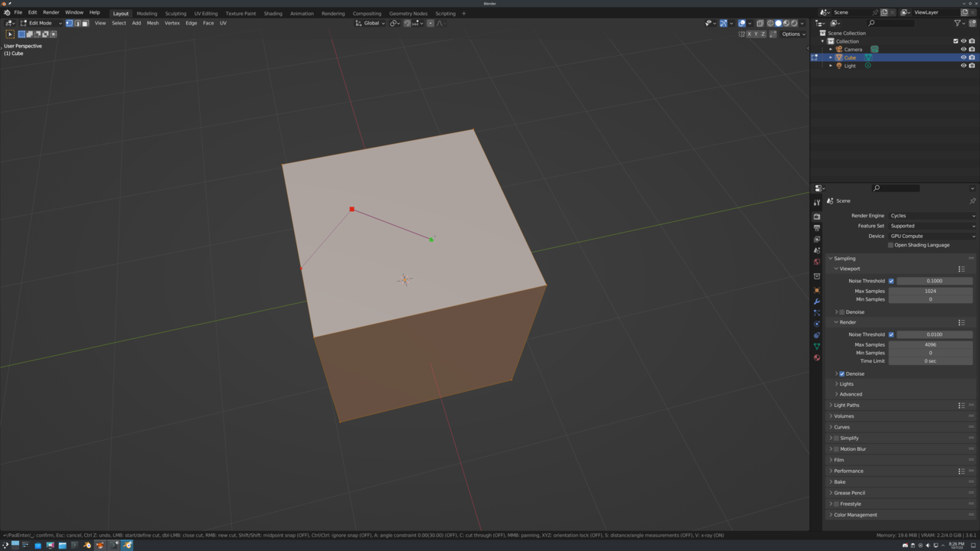The height and width of the screenshot is (551, 980).
Task: Click the pin icon in properties header
Action: 972,201
